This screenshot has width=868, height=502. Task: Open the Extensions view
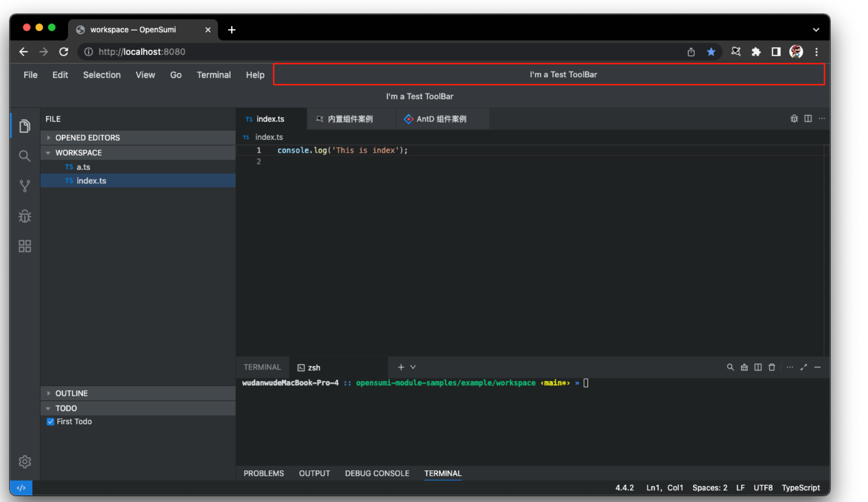(x=24, y=246)
